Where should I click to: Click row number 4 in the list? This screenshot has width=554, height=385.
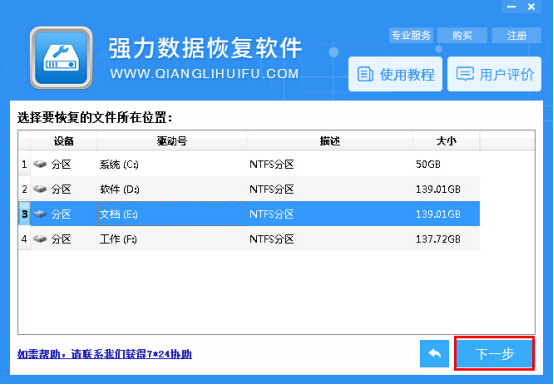[x=24, y=239]
